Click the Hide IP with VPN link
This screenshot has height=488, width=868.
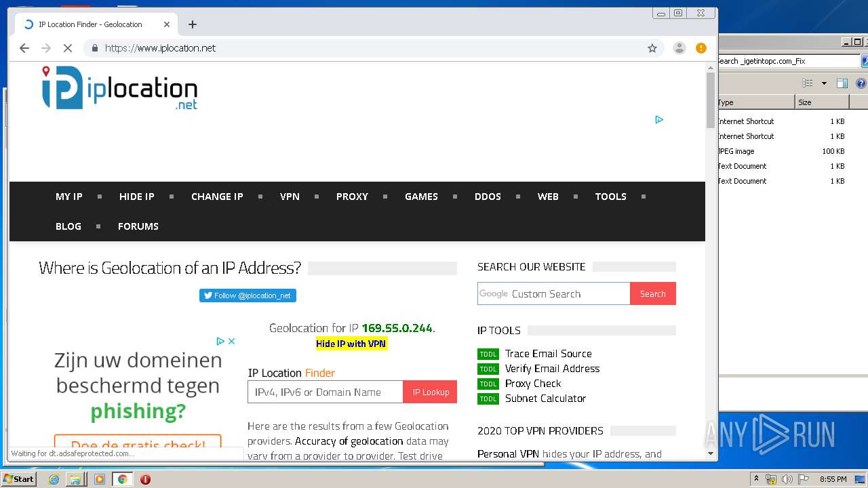351,344
